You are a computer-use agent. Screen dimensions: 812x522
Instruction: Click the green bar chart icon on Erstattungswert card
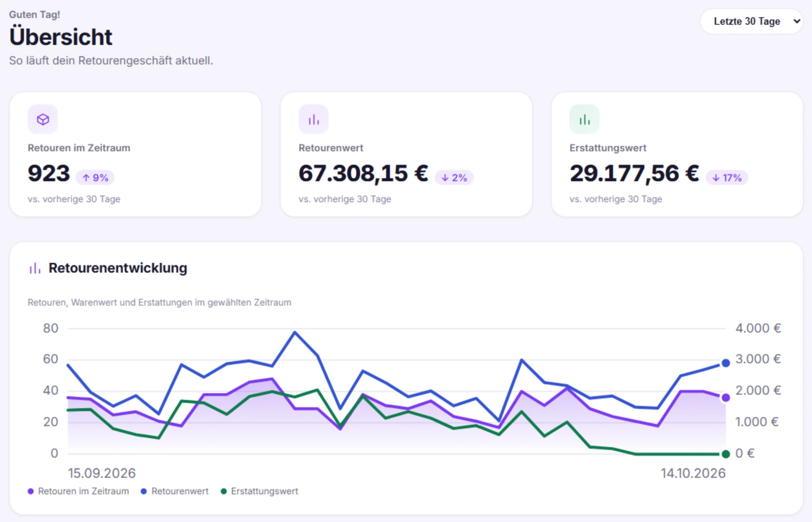click(x=584, y=119)
